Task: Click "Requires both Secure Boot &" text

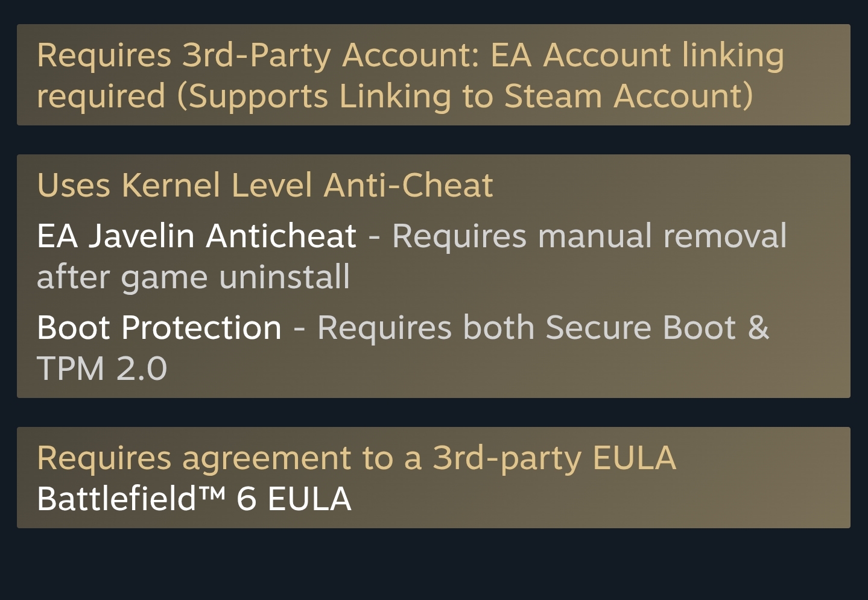Action: pyautogui.click(x=543, y=328)
